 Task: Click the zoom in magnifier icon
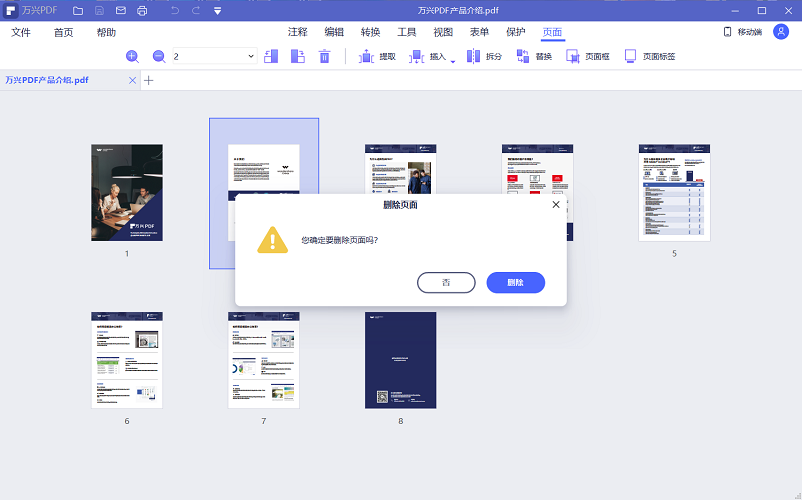click(132, 56)
